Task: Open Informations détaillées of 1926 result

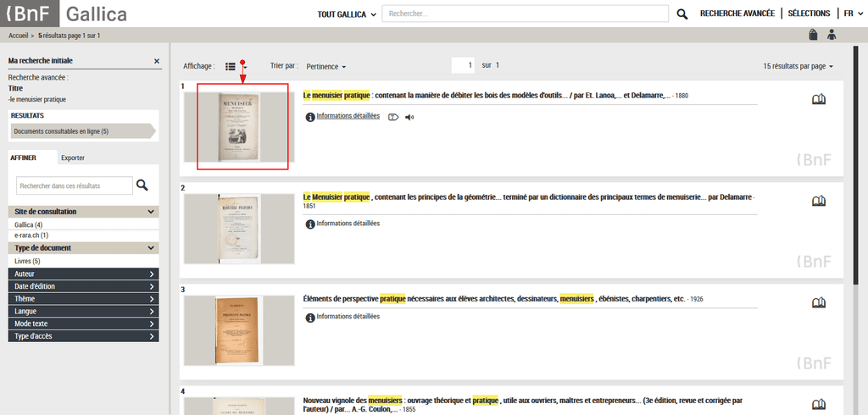Action: tap(348, 317)
